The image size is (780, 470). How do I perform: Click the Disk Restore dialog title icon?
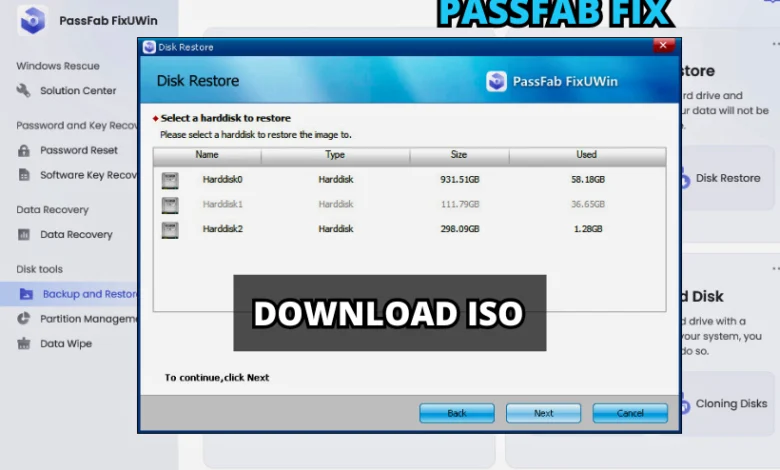coord(149,47)
